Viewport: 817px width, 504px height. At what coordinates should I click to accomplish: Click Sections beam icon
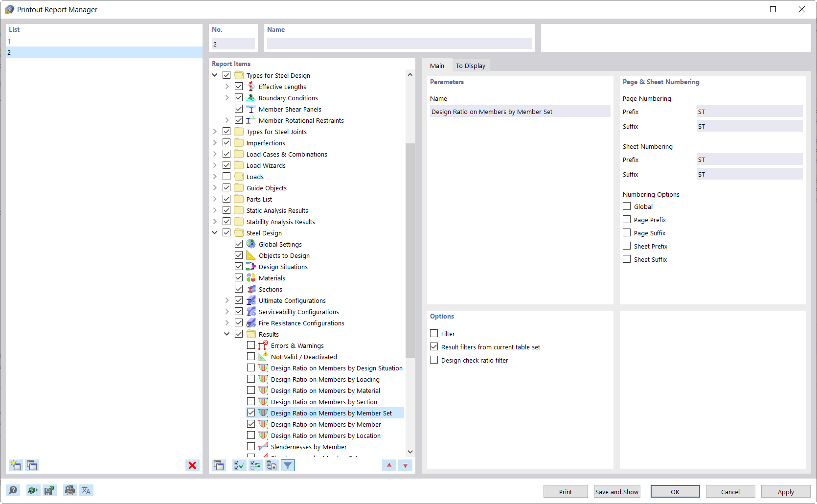point(251,289)
